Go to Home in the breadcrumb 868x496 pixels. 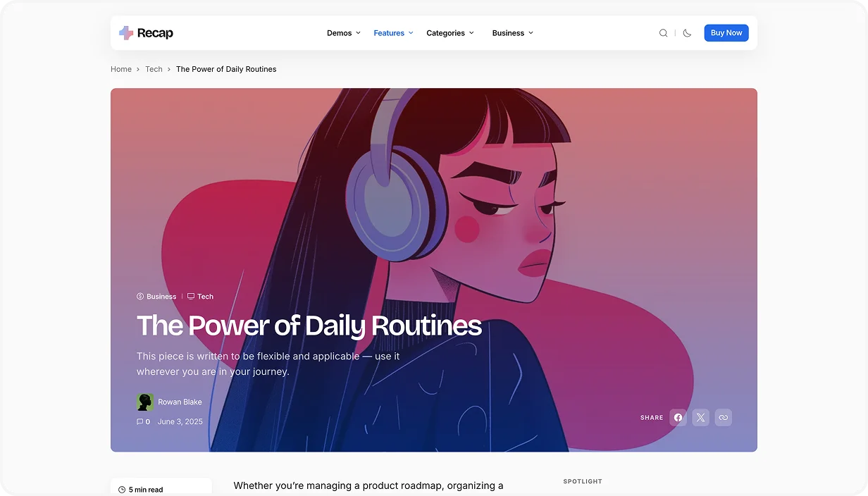coord(121,69)
